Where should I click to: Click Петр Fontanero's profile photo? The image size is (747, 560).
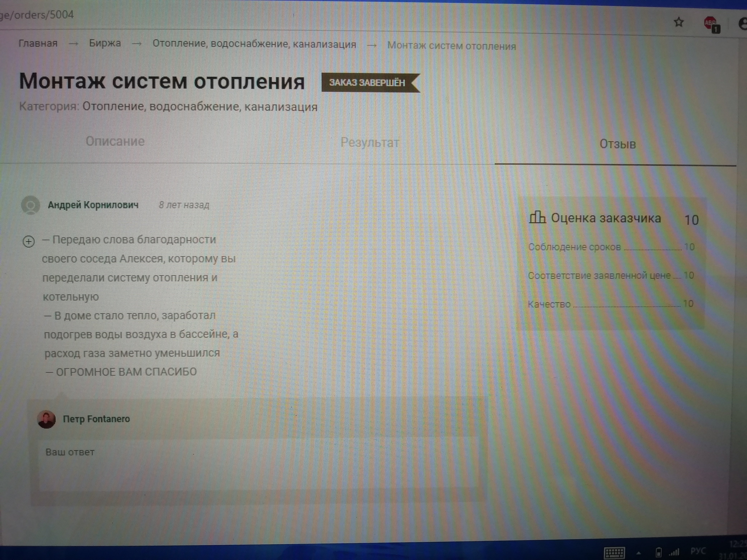tap(46, 419)
